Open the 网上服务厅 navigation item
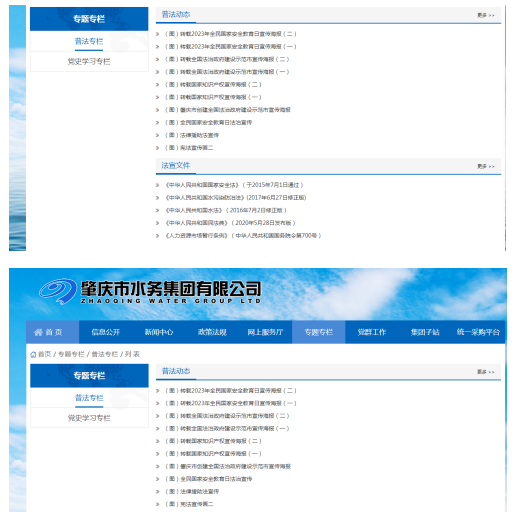Viewport: 518px width, 522px height. [265, 332]
